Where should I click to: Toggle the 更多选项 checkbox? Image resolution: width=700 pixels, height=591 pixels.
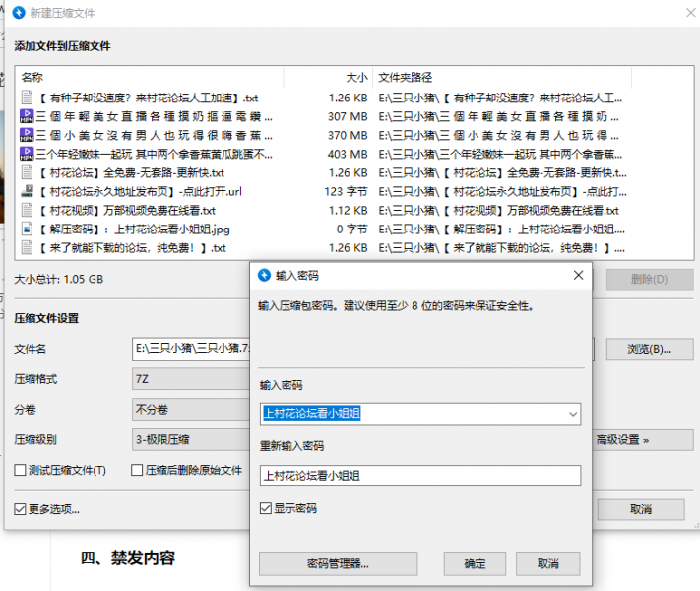point(21,509)
